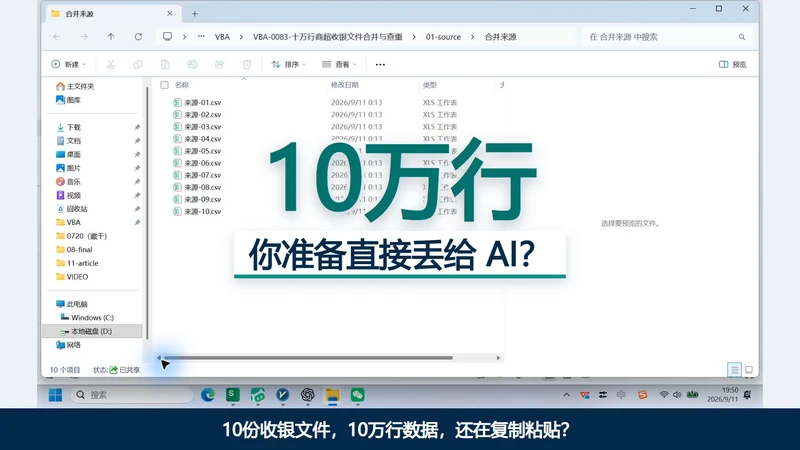Go back using the back arrow
The image size is (800, 450).
[57, 37]
